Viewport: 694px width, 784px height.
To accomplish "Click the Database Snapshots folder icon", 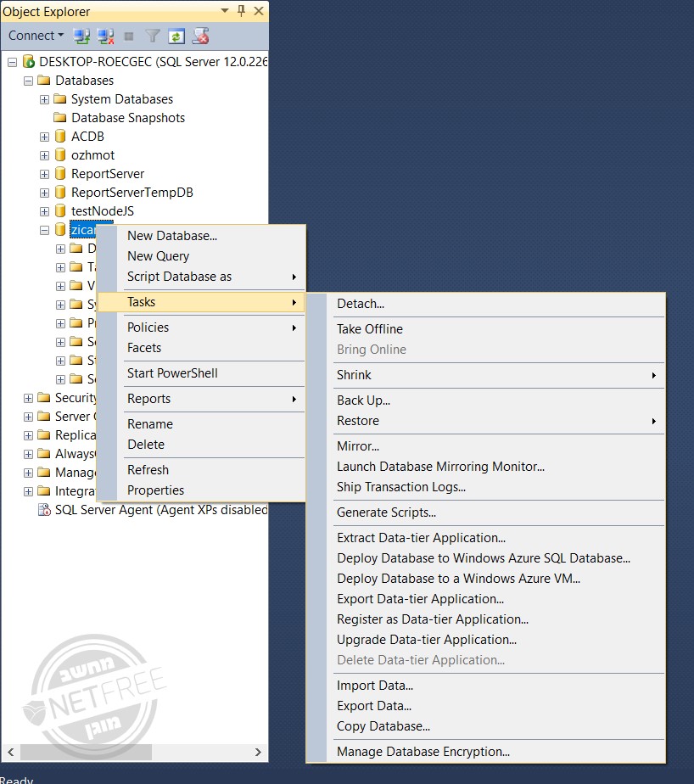I will point(60,117).
